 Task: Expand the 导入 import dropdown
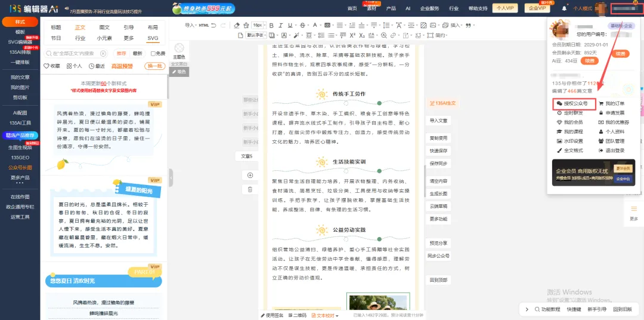click(190, 26)
